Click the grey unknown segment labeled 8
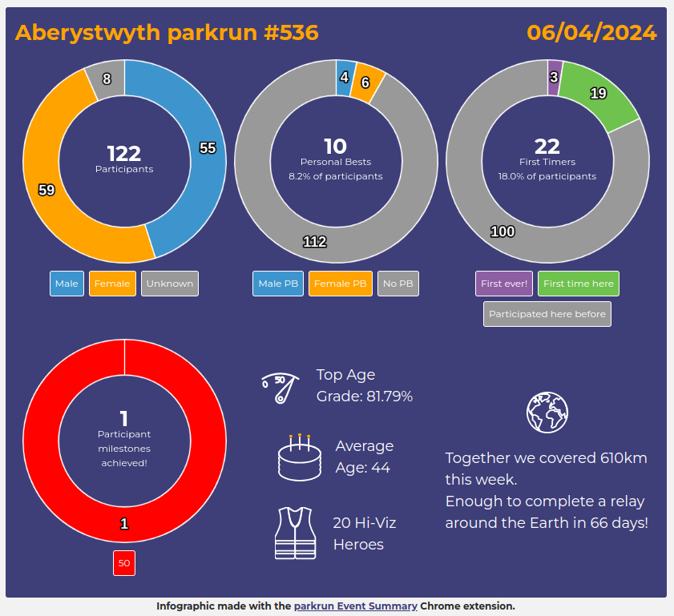This screenshot has width=674, height=616. tap(107, 79)
